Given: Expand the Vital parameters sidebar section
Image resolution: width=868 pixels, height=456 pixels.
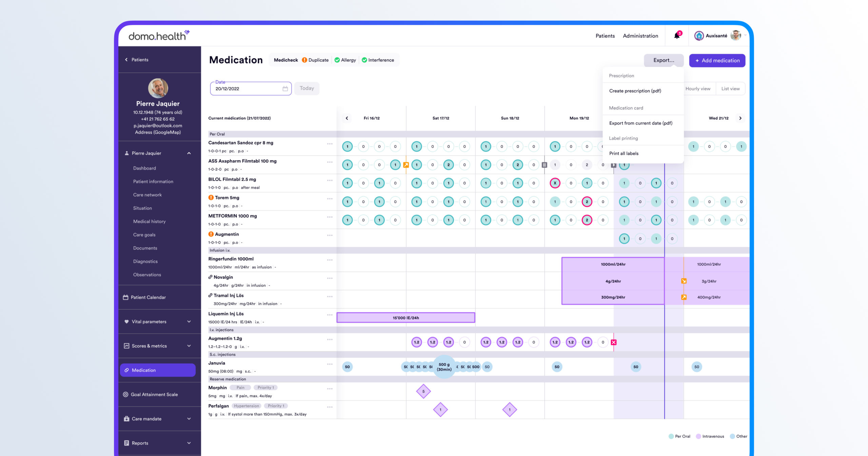Looking at the screenshot, I should point(189,321).
